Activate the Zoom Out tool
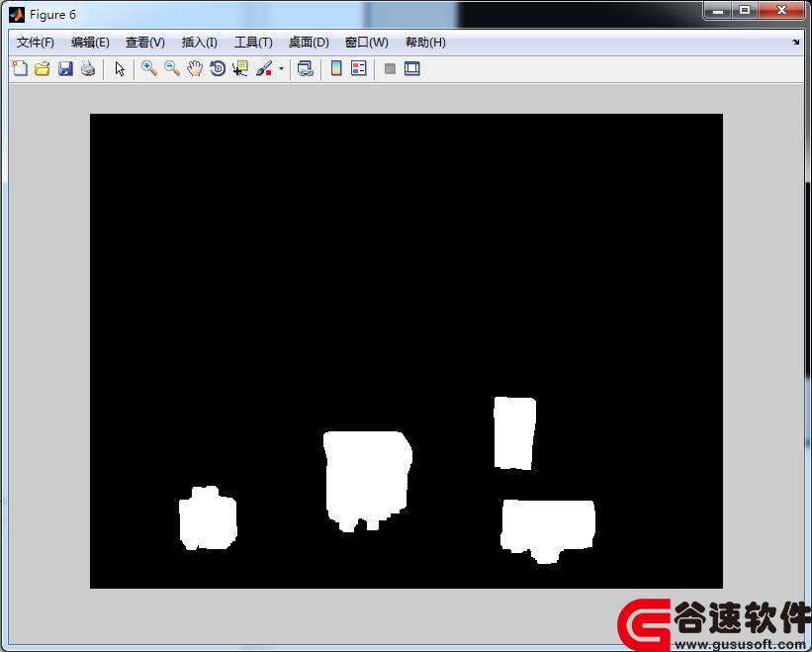 [172, 68]
